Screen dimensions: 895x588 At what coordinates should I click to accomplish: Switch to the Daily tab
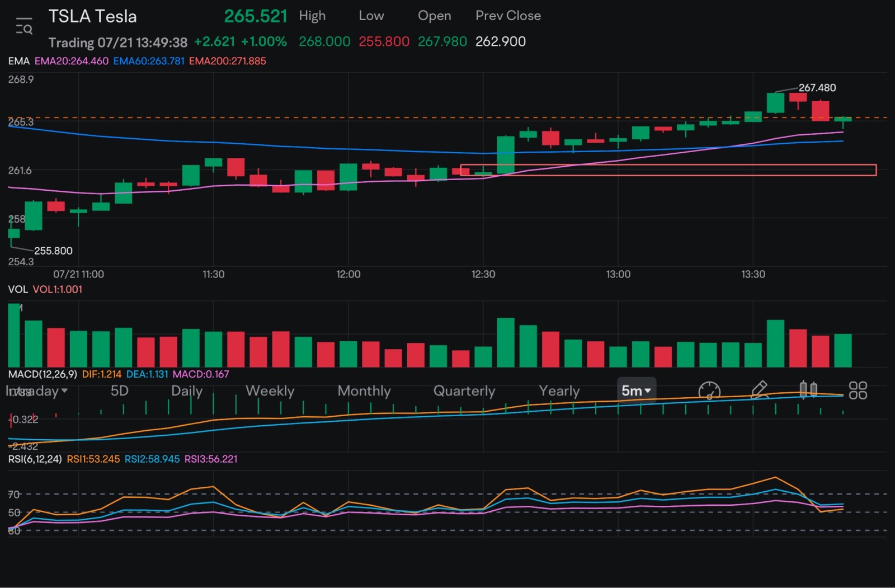pyautogui.click(x=187, y=391)
